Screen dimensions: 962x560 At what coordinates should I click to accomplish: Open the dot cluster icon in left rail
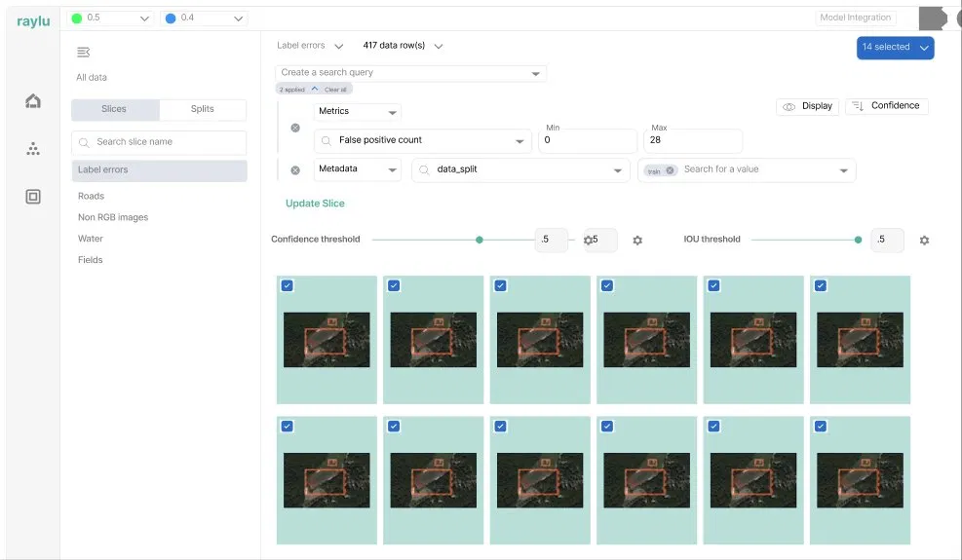[33, 148]
